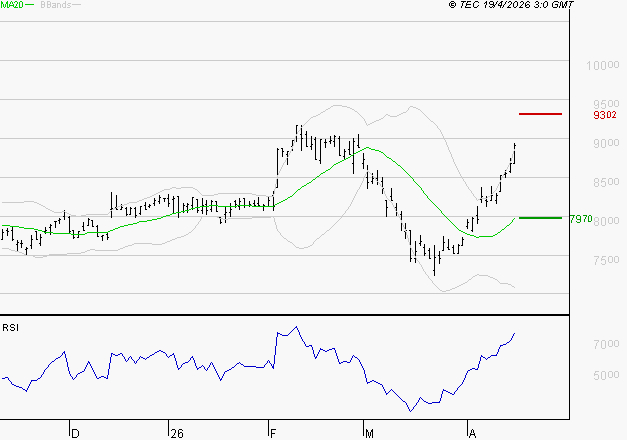The height and width of the screenshot is (440, 627).
Task: Click the BBands legend label
Action: coord(56,5)
